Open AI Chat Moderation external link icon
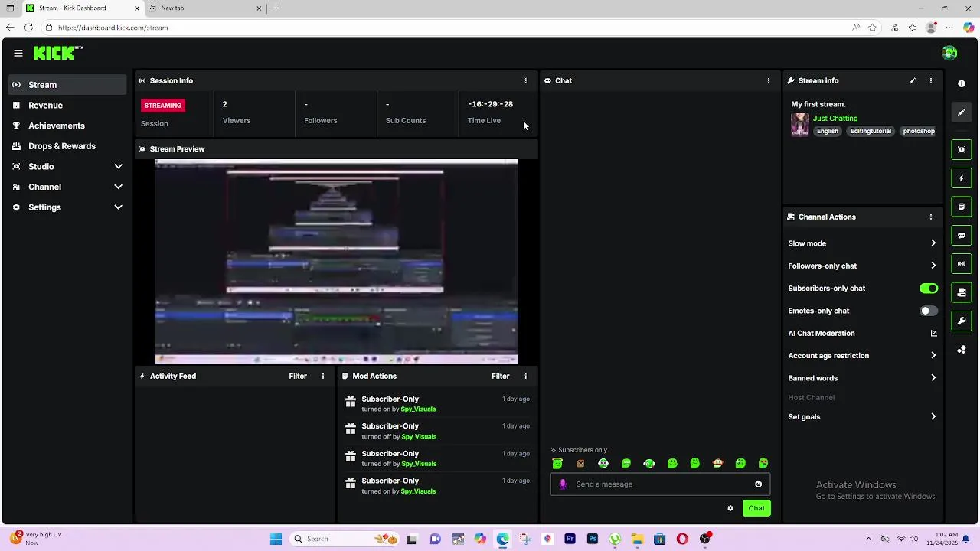The image size is (980, 551). 933,333
